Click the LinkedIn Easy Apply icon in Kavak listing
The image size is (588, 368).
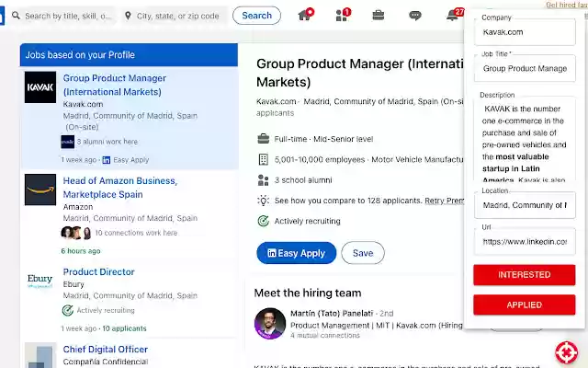pyautogui.click(x=107, y=160)
